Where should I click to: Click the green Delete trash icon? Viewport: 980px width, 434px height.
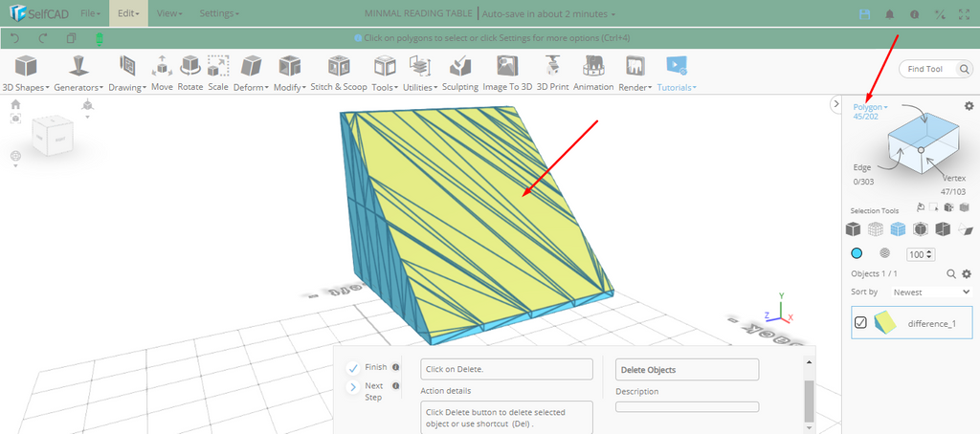coord(99,39)
